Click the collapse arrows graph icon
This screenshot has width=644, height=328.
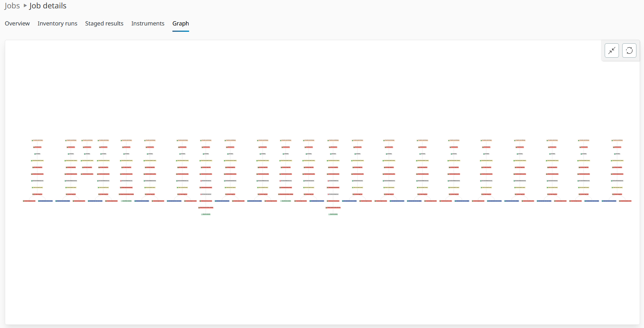[x=611, y=50]
